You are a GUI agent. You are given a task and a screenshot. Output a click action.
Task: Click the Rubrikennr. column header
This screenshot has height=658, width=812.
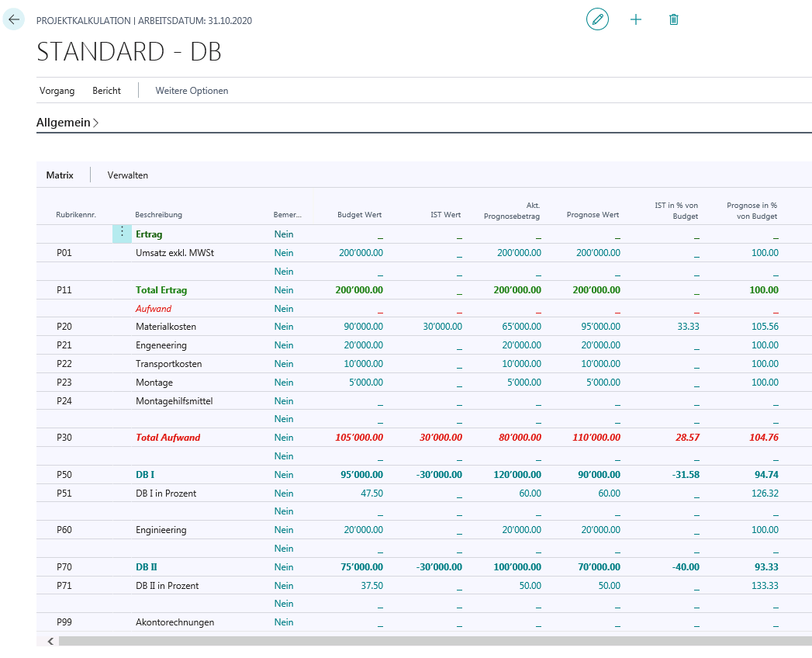coord(76,214)
